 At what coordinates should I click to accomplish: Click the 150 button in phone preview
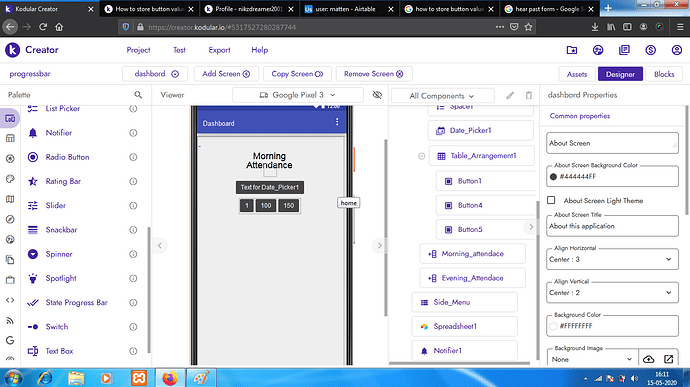(x=289, y=206)
